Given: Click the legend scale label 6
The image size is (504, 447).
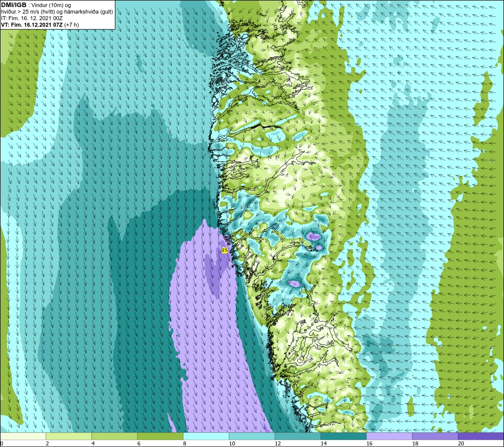Looking at the screenshot, I should [139, 443].
